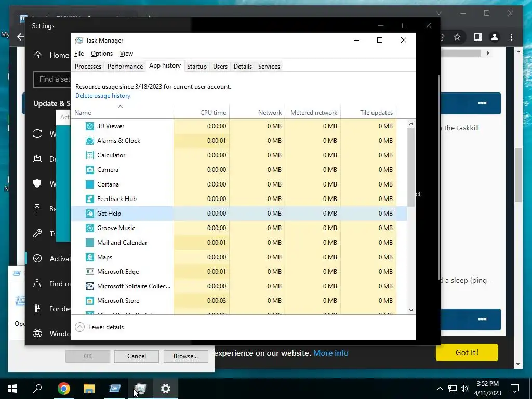Click the Groove Music app icon
The image size is (532, 399).
(x=89, y=228)
